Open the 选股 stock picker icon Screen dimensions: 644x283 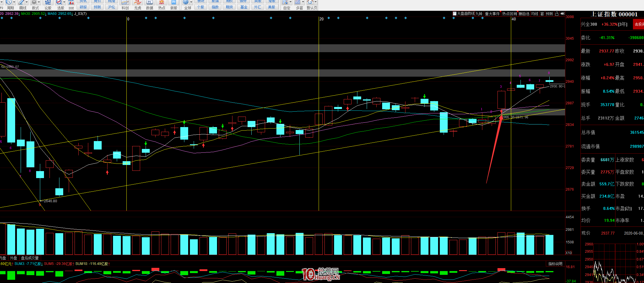pos(59,3)
